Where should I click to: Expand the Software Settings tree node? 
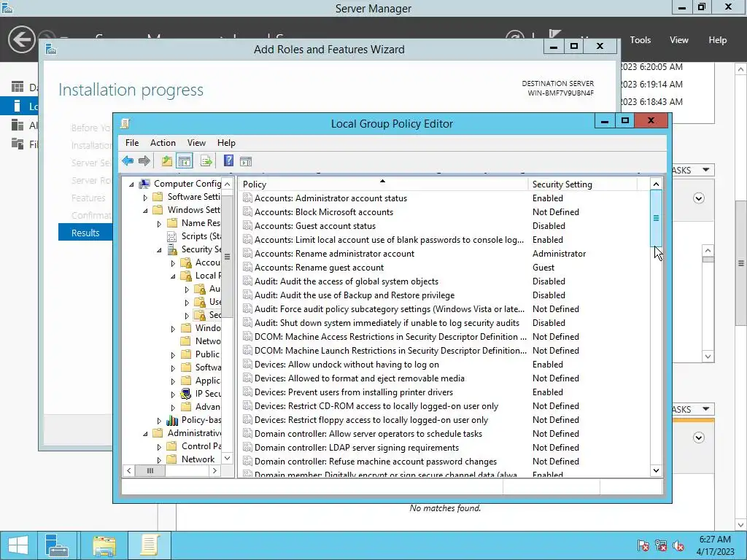(145, 197)
